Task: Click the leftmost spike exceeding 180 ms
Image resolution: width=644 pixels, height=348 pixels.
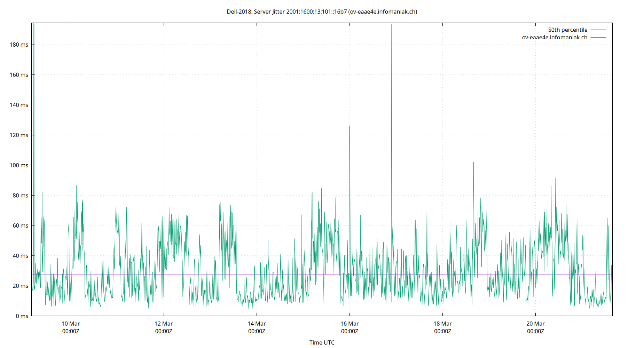Action: 34,35
